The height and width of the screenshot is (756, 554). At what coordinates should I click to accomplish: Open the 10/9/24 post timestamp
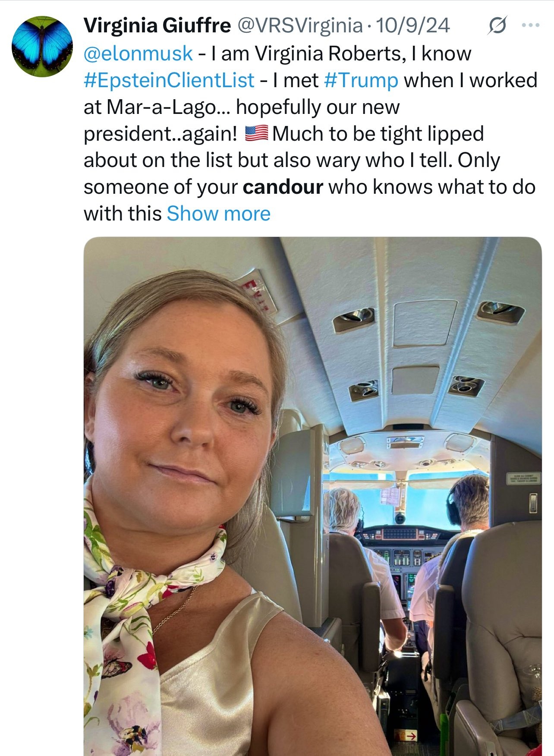point(413,26)
